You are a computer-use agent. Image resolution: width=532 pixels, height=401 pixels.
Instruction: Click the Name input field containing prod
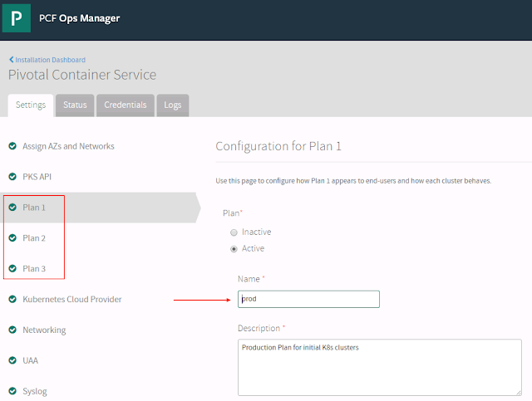pyautogui.click(x=308, y=299)
